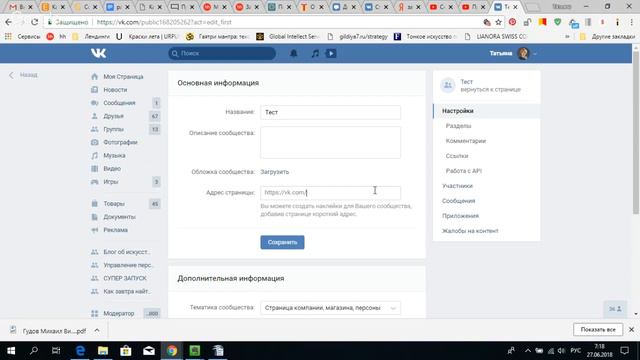This screenshot has height=360, width=640.
Task: Return to the Тест community page
Action: 487,85
